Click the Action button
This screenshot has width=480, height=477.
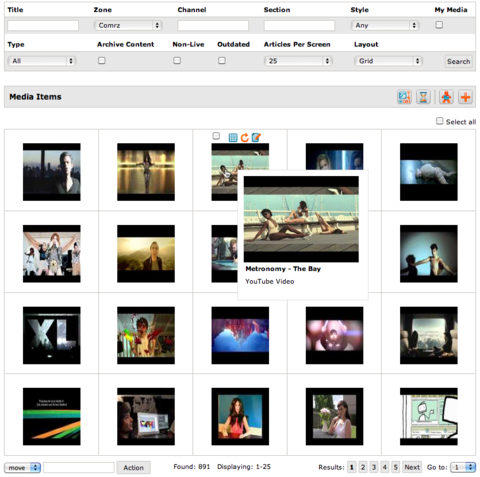tap(133, 468)
